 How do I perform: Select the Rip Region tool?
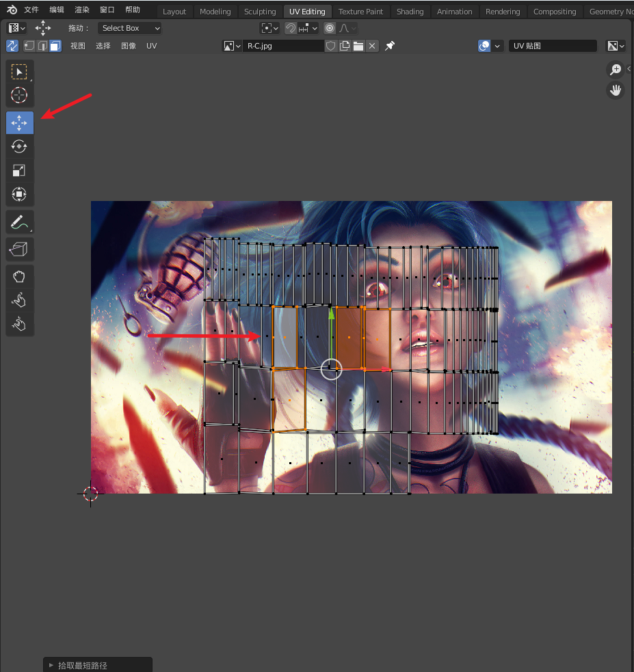[x=19, y=250]
